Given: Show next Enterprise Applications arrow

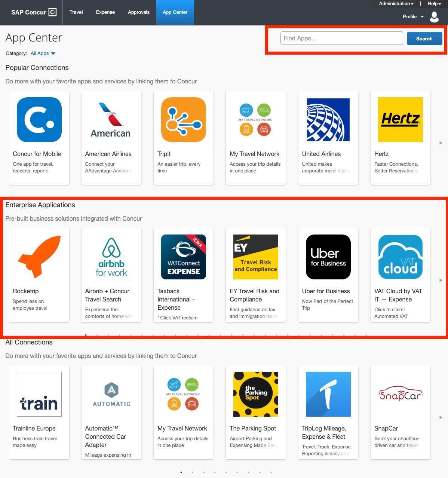Looking at the screenshot, I should [441, 280].
